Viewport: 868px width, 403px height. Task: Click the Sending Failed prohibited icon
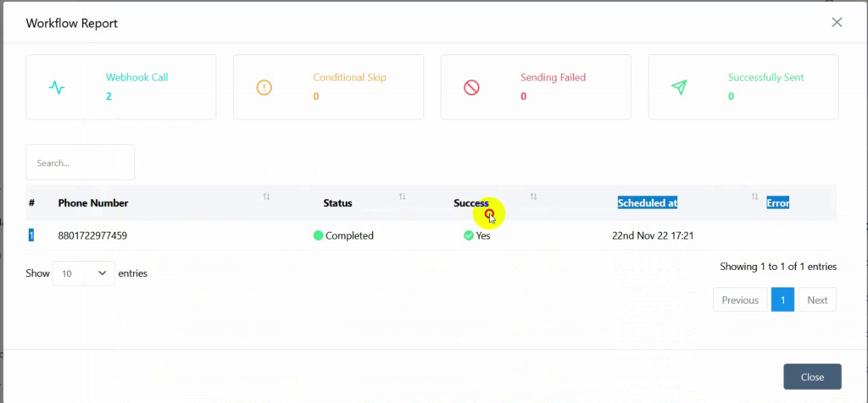click(x=471, y=87)
